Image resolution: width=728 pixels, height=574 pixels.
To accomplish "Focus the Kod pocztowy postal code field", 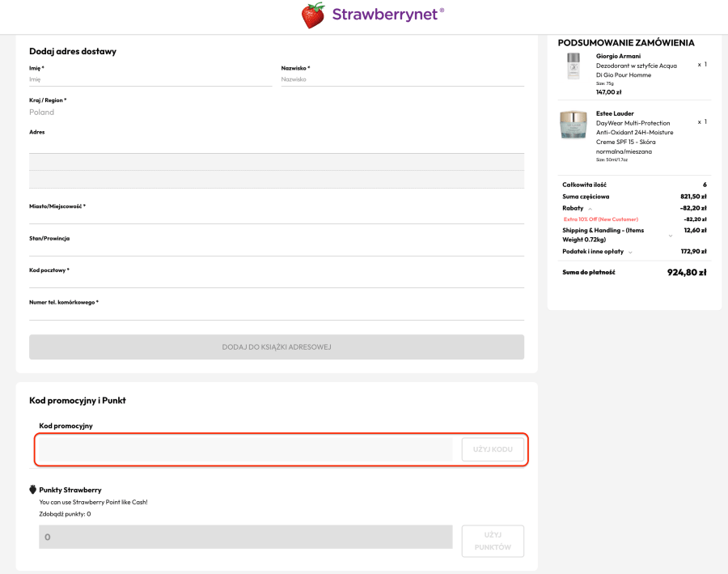I will point(277,281).
